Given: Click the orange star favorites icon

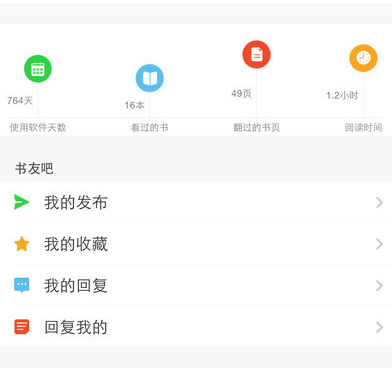Looking at the screenshot, I should pyautogui.click(x=22, y=244).
